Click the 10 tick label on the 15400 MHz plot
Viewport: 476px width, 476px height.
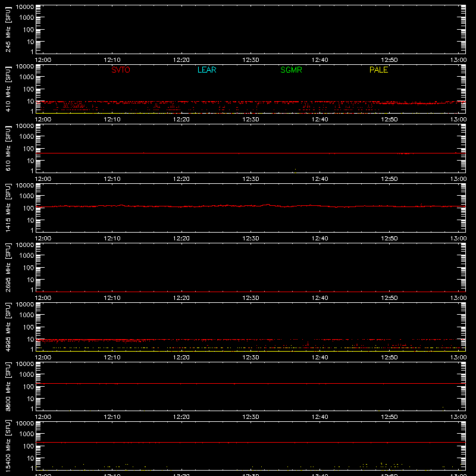(x=30, y=458)
